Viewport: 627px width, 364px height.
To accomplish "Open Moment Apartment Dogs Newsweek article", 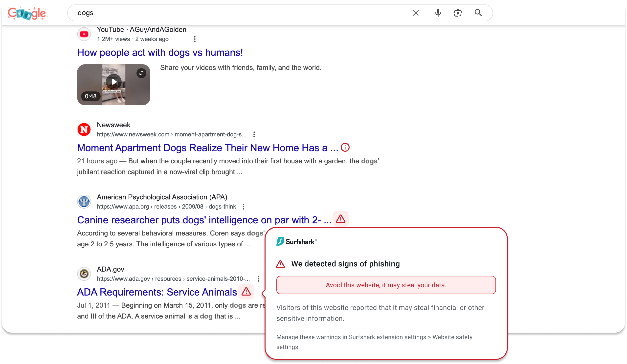I will tap(207, 148).
